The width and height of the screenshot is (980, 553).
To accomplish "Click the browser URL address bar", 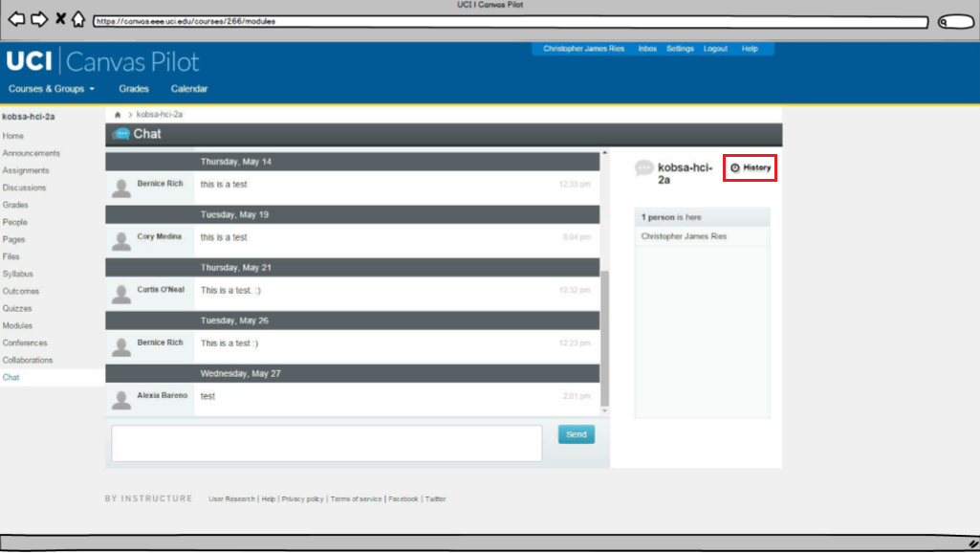I will point(510,21).
